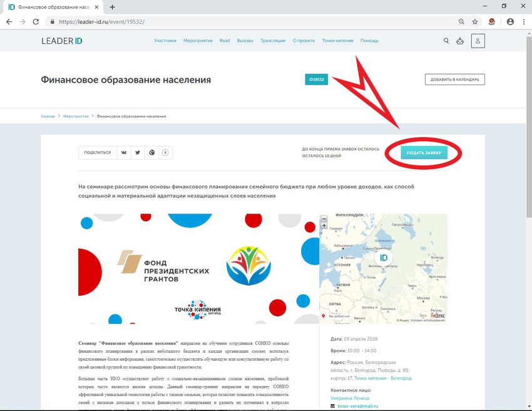The height and width of the screenshot is (411, 532).
Task: Zoom out on the map with minus
Action: click(x=324, y=219)
